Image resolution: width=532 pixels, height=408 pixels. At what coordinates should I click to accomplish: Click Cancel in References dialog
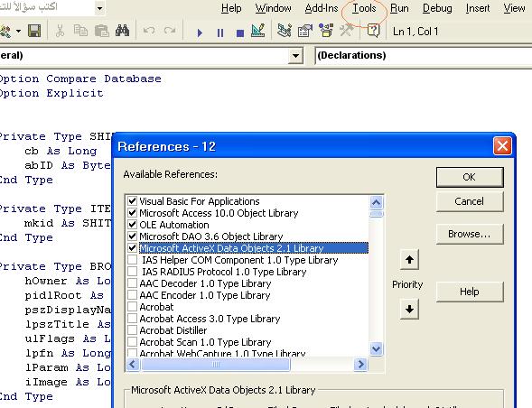pyautogui.click(x=470, y=201)
